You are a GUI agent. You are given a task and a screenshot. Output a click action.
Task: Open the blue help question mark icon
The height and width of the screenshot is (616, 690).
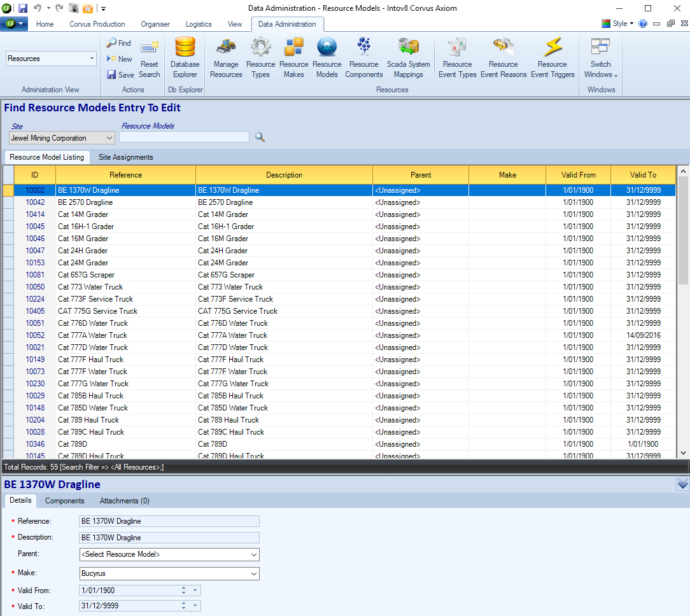(x=643, y=24)
